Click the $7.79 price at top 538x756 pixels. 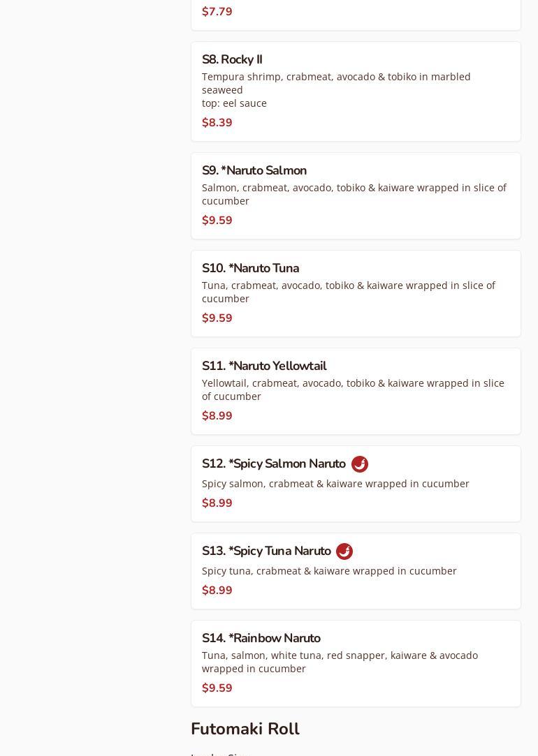click(217, 12)
